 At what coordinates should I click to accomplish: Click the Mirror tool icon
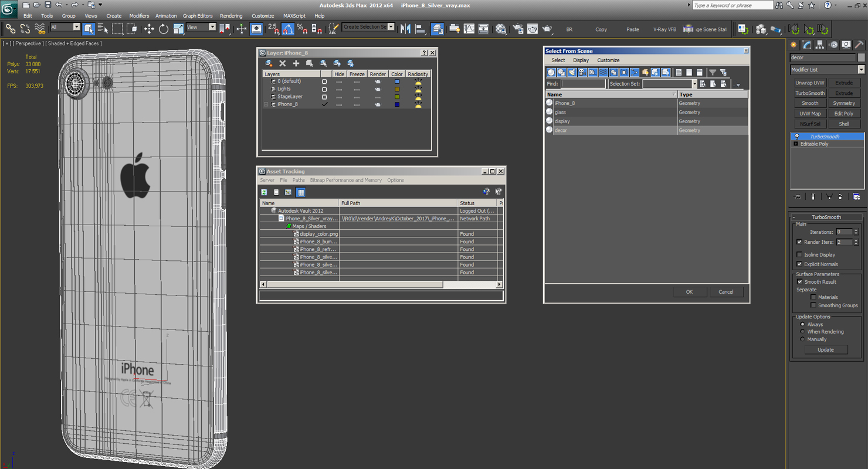point(405,28)
